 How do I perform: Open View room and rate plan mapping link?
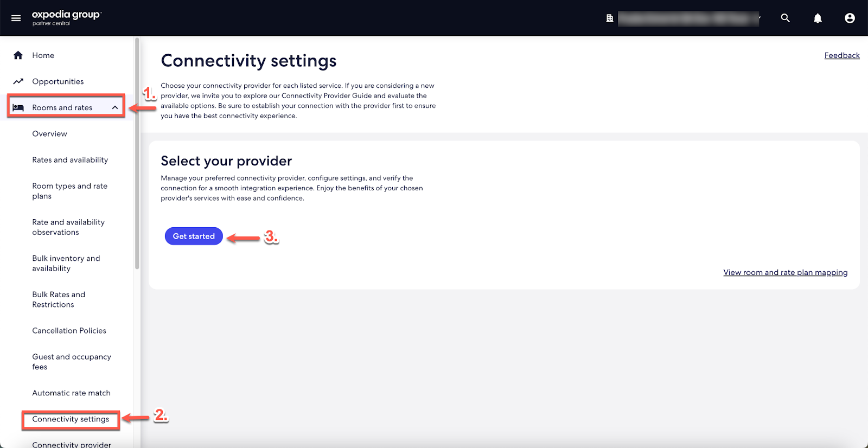pyautogui.click(x=785, y=272)
